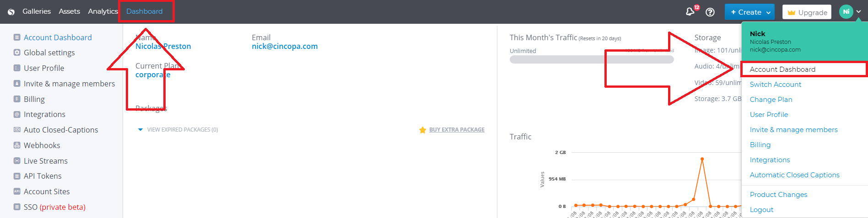The width and height of the screenshot is (868, 218).
Task: Click the Webhooks sidebar icon
Action: [17, 145]
